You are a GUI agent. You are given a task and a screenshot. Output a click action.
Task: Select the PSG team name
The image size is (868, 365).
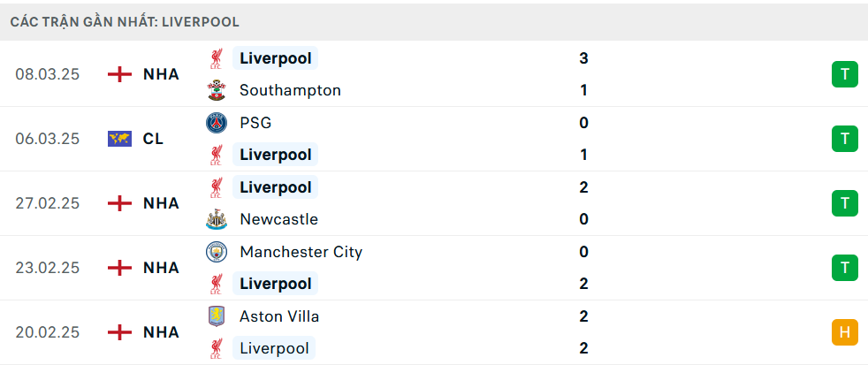(x=255, y=123)
